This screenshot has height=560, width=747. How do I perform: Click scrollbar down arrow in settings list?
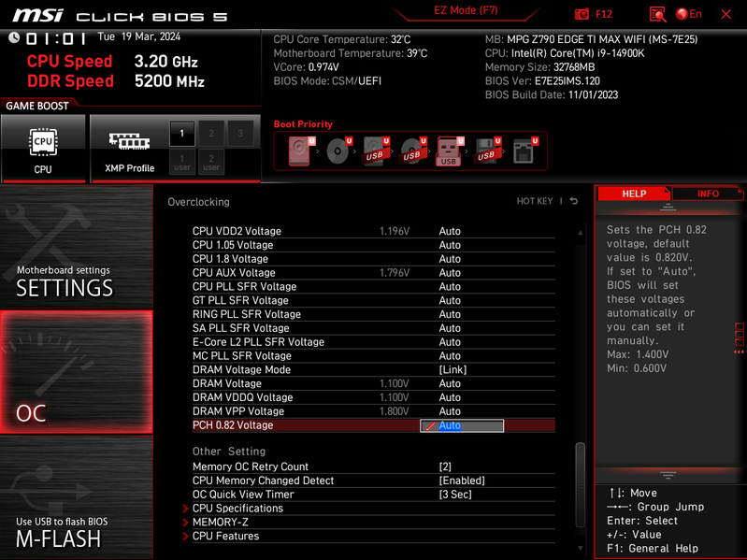(581, 548)
